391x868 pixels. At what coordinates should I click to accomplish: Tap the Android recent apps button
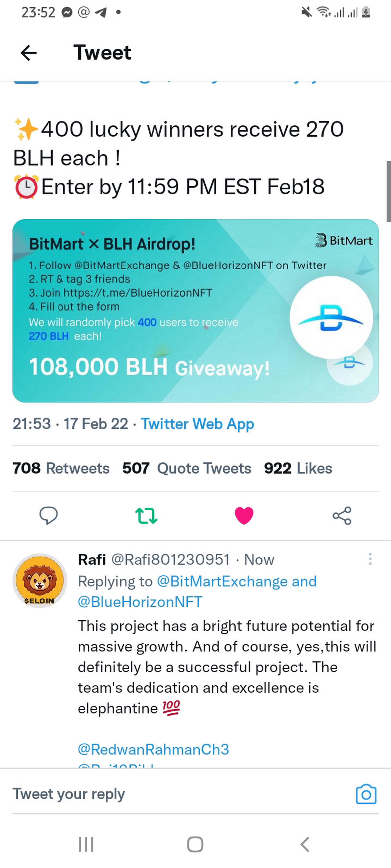pos(86,844)
